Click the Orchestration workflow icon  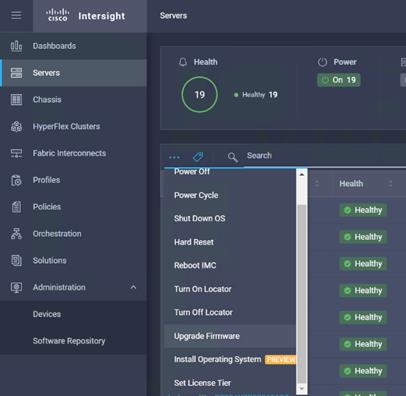tap(16, 234)
